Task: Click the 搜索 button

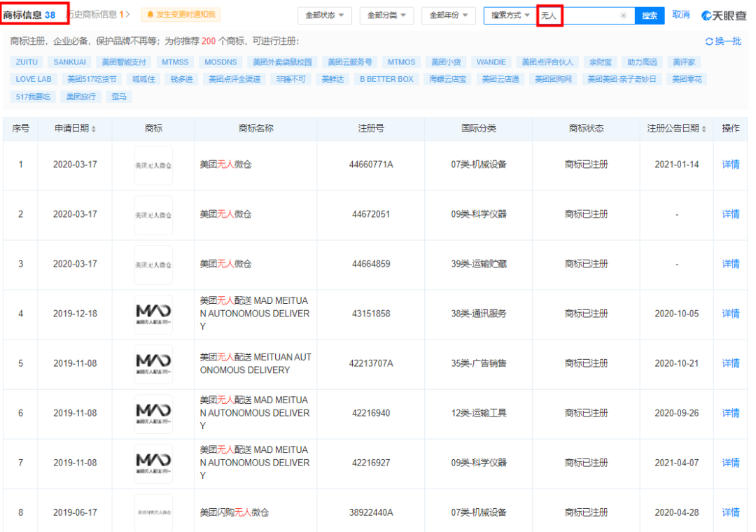Action: pos(650,15)
